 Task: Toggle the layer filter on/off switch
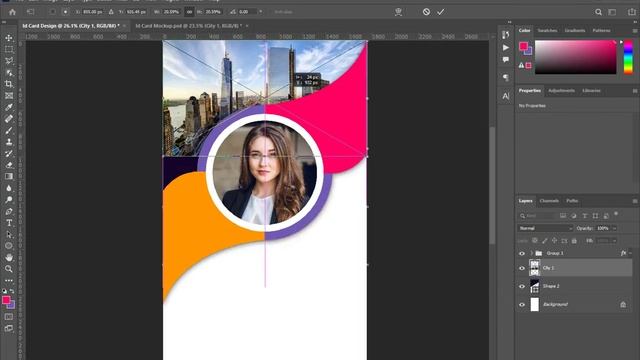tap(616, 214)
